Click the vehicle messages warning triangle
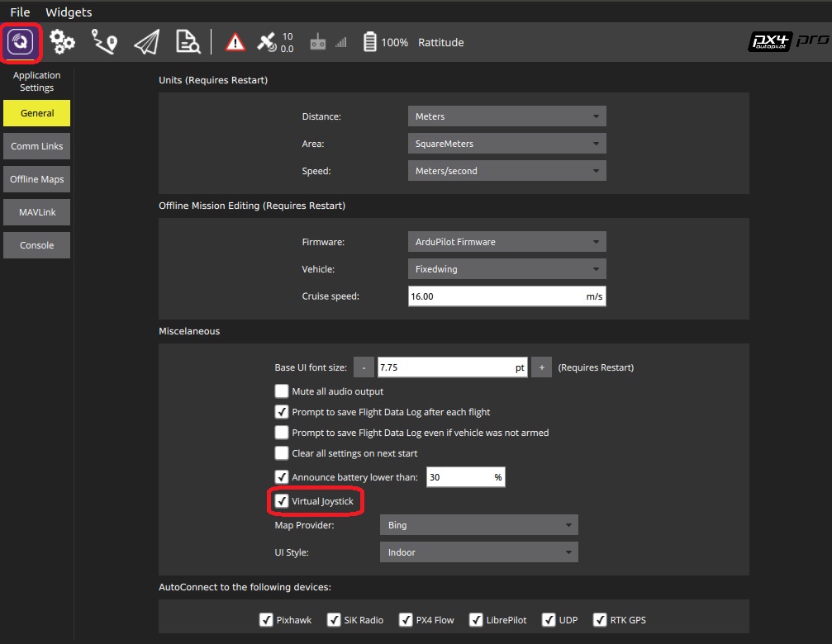The width and height of the screenshot is (832, 644). 235,42
